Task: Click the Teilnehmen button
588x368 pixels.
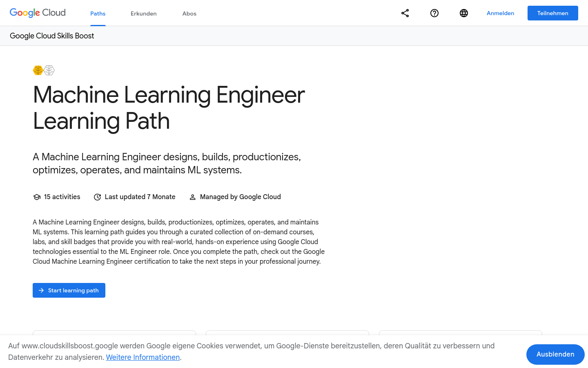Action: coord(553,13)
